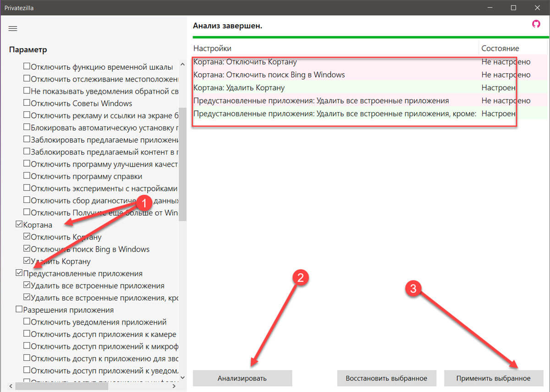Check Отключить Получите еще больше от Windows

27,212
